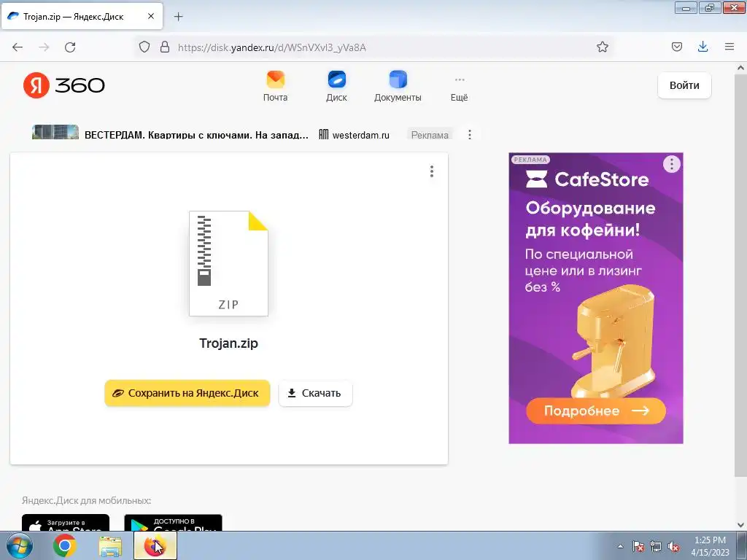
Task: Open the Google Play download badge
Action: click(x=173, y=523)
